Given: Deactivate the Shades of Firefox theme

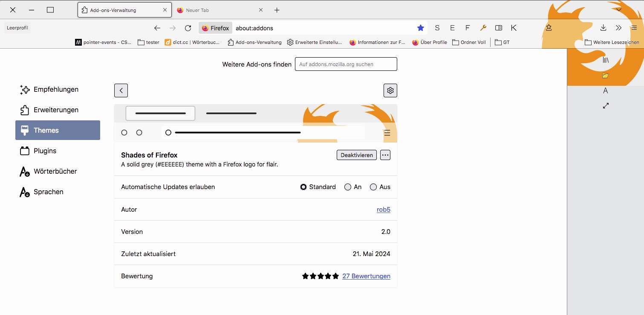Looking at the screenshot, I should tap(357, 155).
